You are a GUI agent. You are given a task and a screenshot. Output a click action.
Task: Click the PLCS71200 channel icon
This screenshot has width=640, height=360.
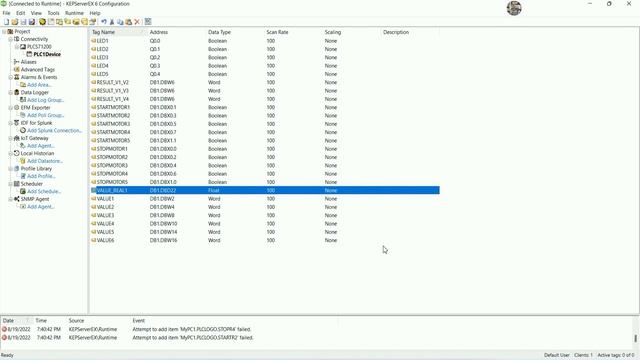(x=23, y=47)
